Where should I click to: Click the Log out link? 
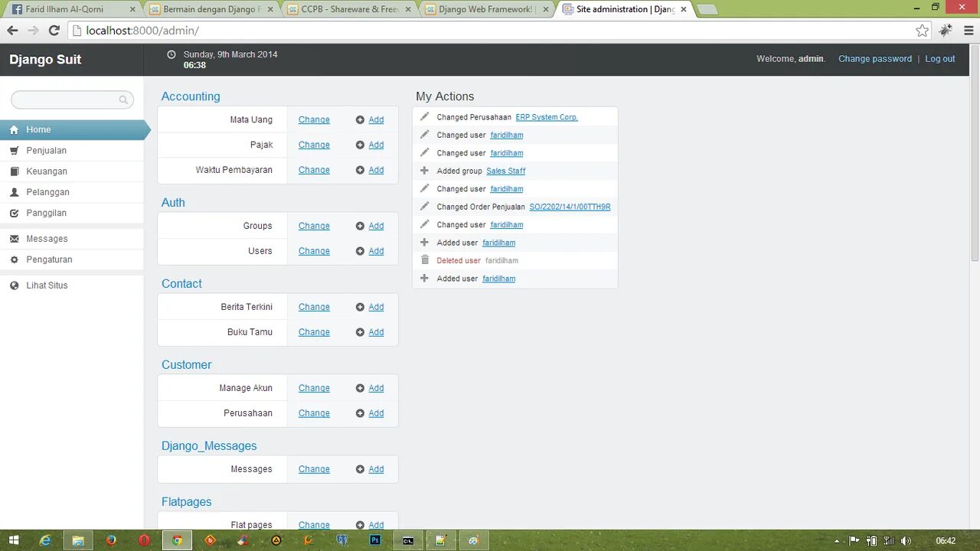[x=939, y=59]
